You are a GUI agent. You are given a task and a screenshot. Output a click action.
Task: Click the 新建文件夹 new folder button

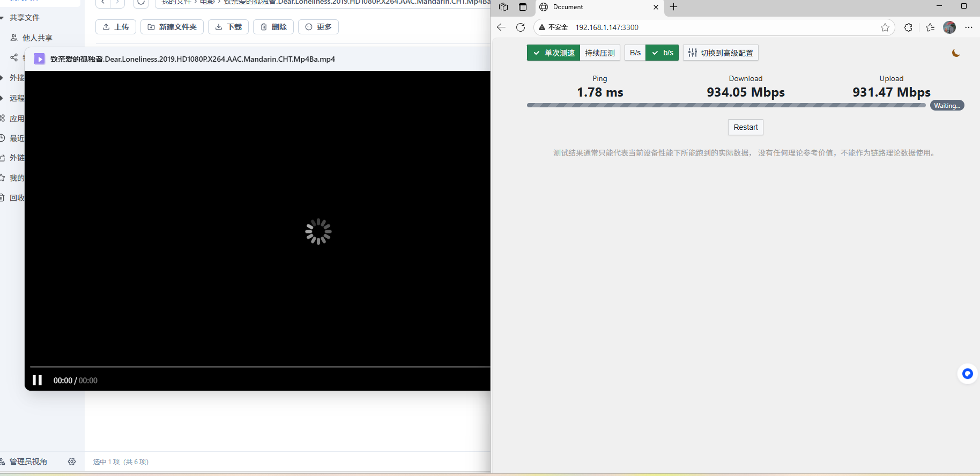172,27
